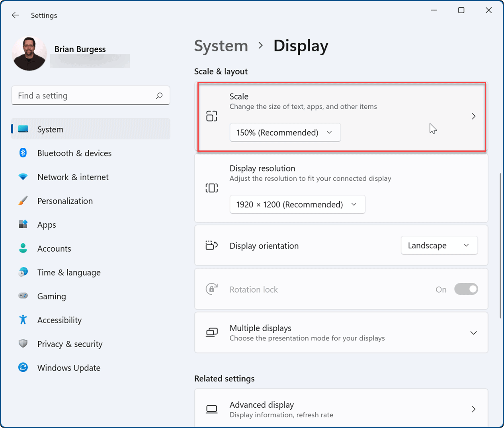Open Accessibility via its figure icon
The height and width of the screenshot is (428, 504).
pos(23,320)
